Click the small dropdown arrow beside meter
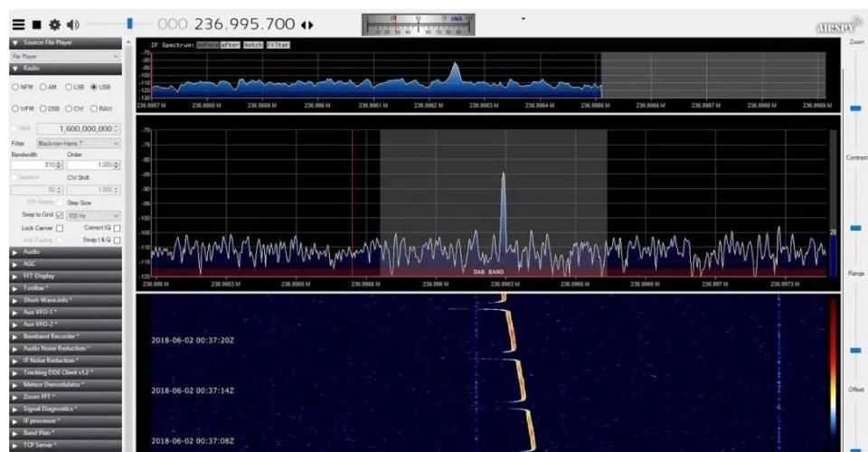 524,19
